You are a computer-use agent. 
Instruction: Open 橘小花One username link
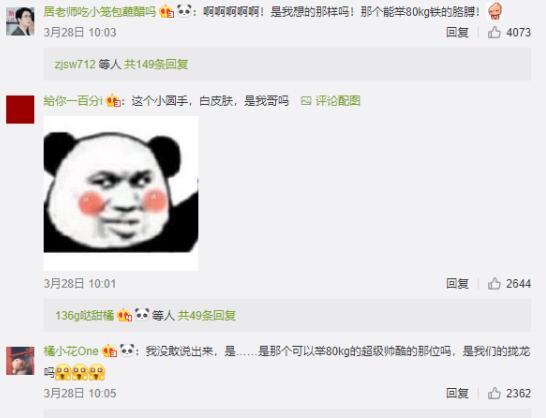(x=71, y=351)
